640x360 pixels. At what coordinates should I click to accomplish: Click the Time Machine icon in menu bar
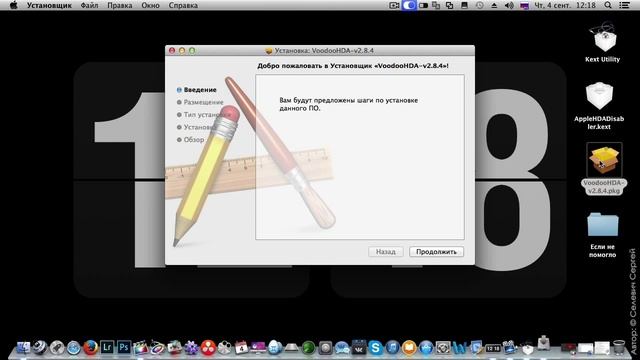(x=480, y=5)
